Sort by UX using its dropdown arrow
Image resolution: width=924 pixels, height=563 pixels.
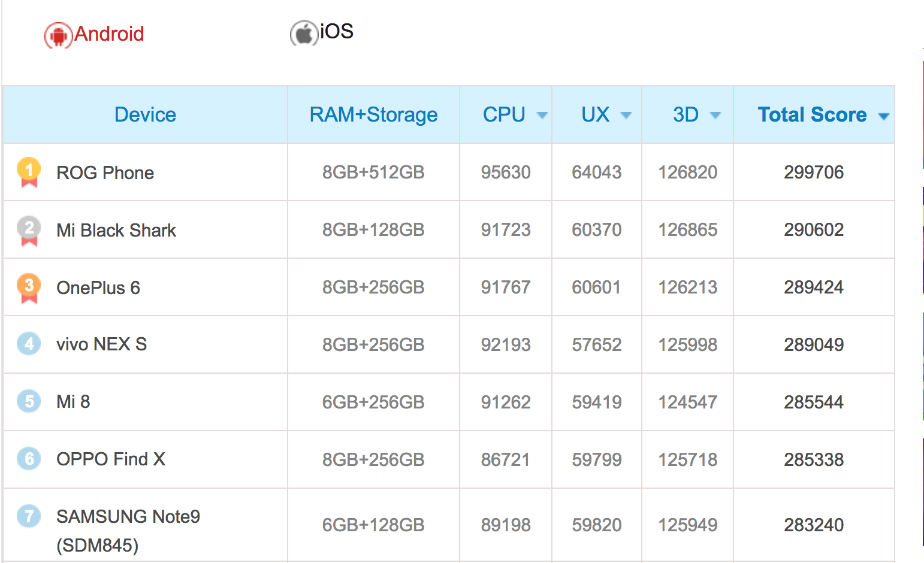click(x=626, y=116)
